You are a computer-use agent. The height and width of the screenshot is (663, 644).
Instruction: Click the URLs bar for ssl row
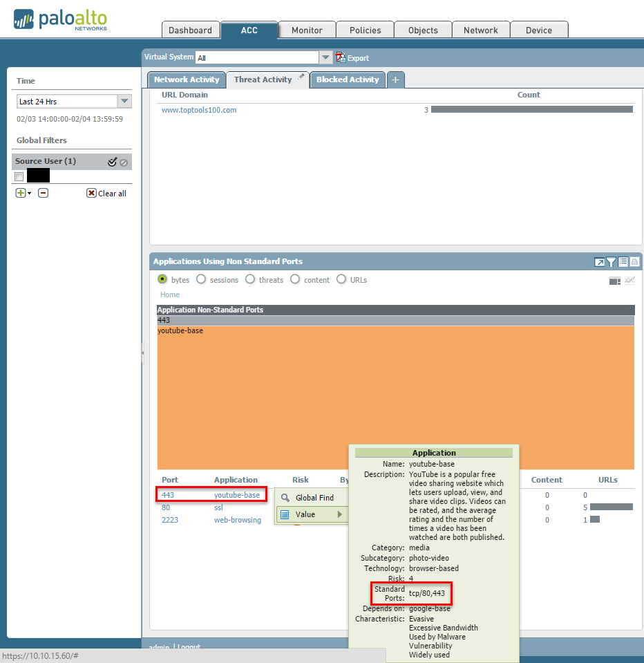(x=611, y=507)
